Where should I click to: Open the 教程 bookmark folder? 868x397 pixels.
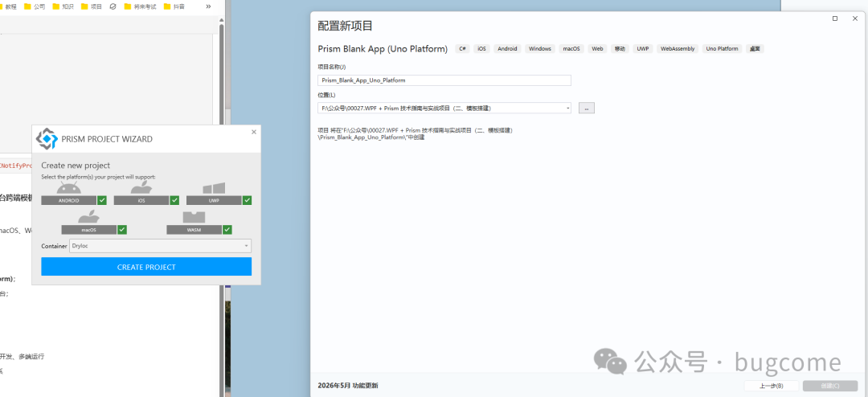8,6
